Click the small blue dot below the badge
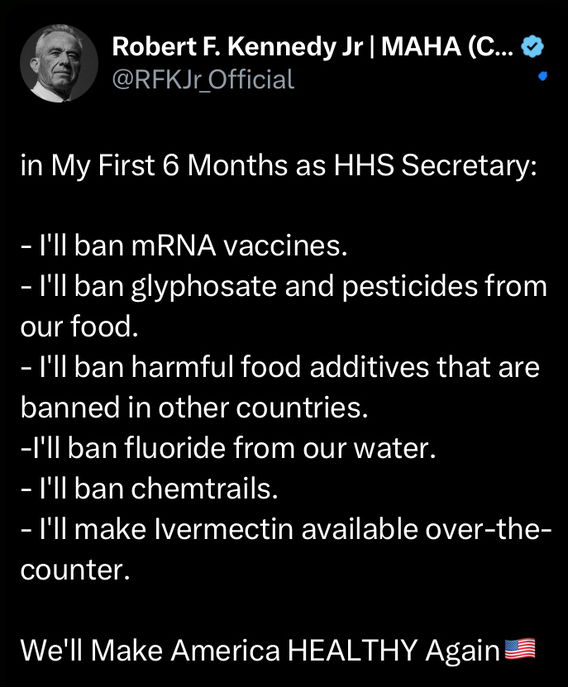Viewport: 568px width, 687px height. [543, 77]
